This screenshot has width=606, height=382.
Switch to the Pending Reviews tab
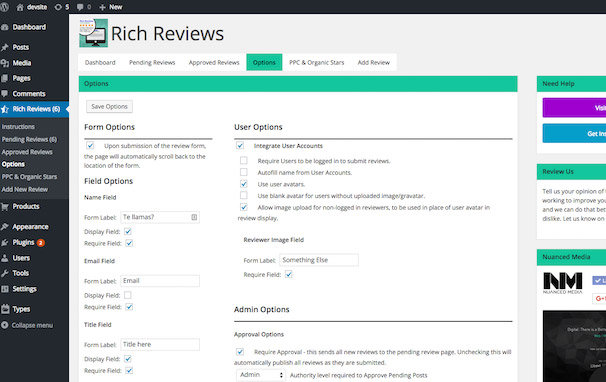(x=152, y=62)
